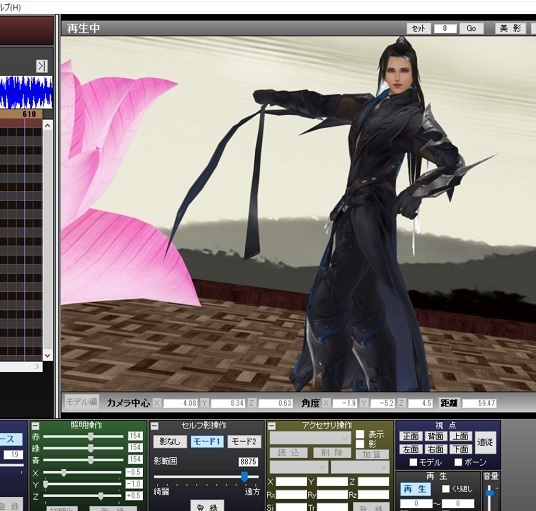Click the up arrow of the timeline scrollbar
The height and width of the screenshot is (511, 536).
pos(48,126)
